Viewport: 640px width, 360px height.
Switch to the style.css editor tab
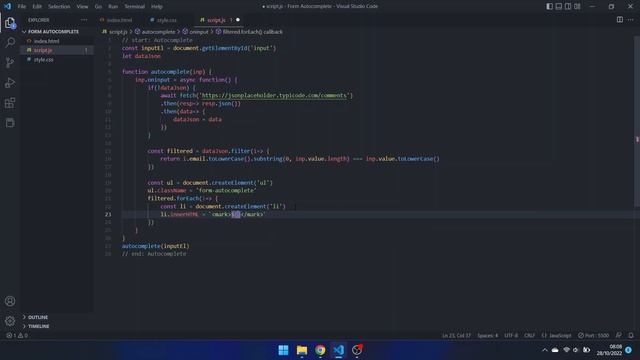(x=164, y=20)
